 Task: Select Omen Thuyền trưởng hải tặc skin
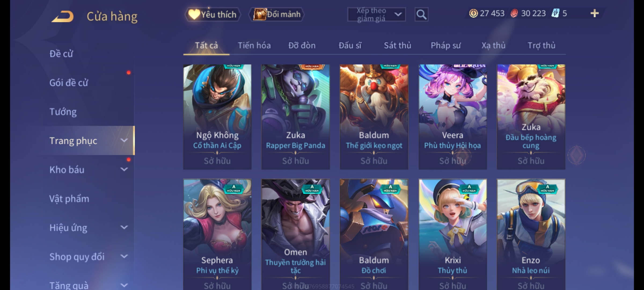coord(295,234)
